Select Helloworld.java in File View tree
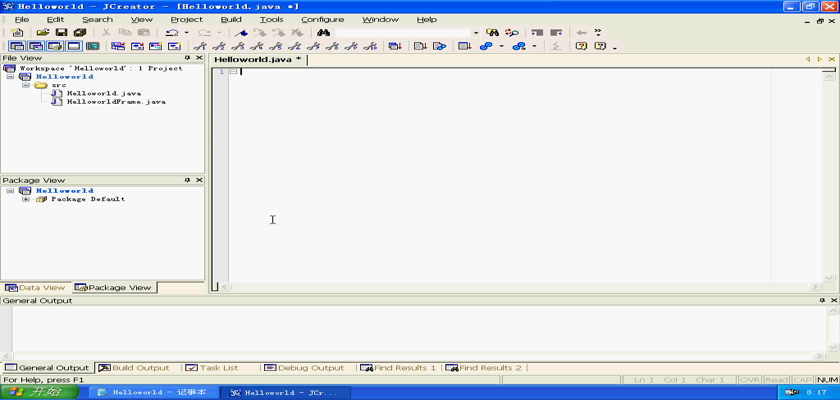This screenshot has width=840, height=400. pyautogui.click(x=103, y=93)
